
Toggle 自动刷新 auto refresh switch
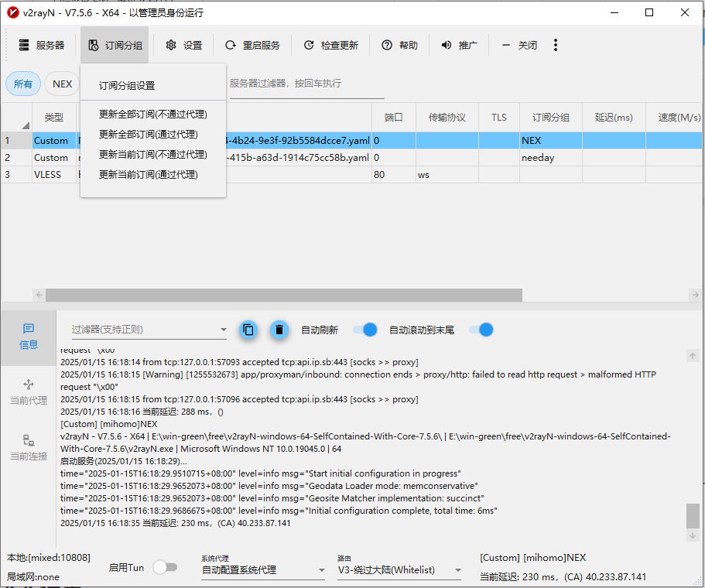pyautogui.click(x=365, y=330)
